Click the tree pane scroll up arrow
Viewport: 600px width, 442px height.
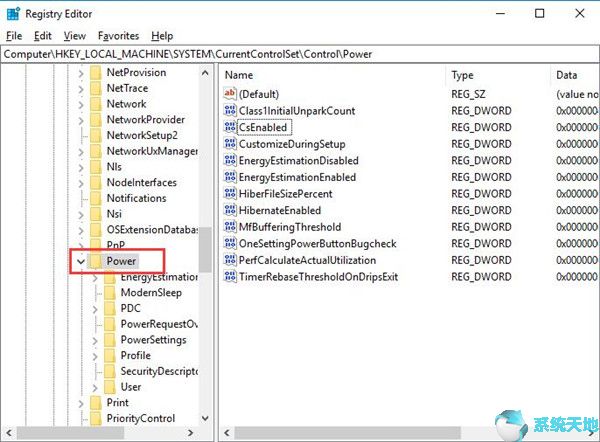pyautogui.click(x=205, y=73)
